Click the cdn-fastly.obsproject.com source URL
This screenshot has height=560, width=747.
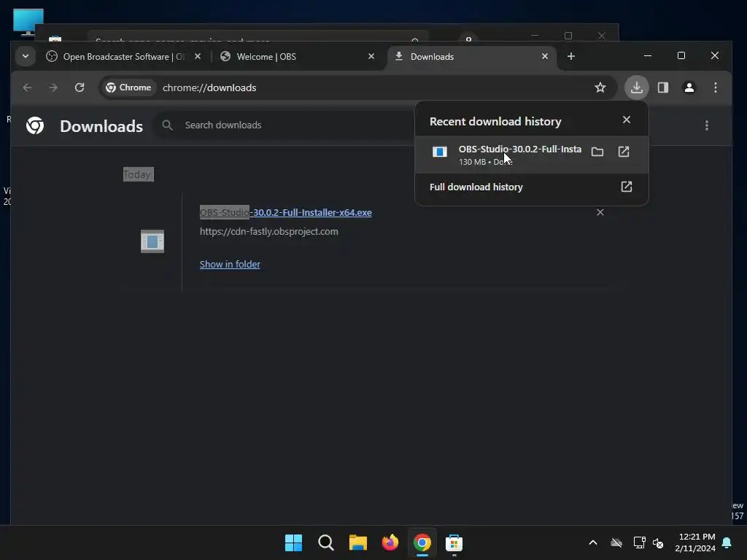(269, 231)
